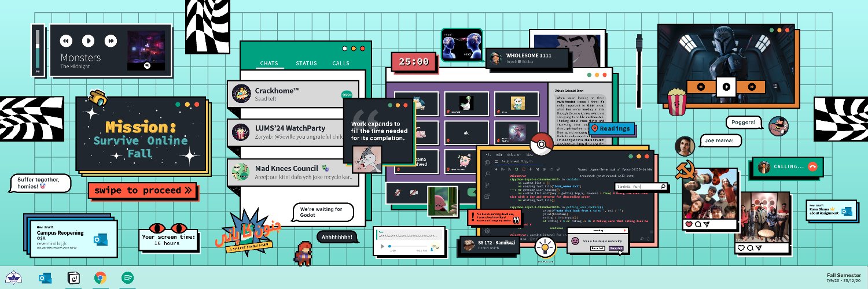Like the group selfie post
Viewport: 868px width, 289px height.
[x=689, y=224]
